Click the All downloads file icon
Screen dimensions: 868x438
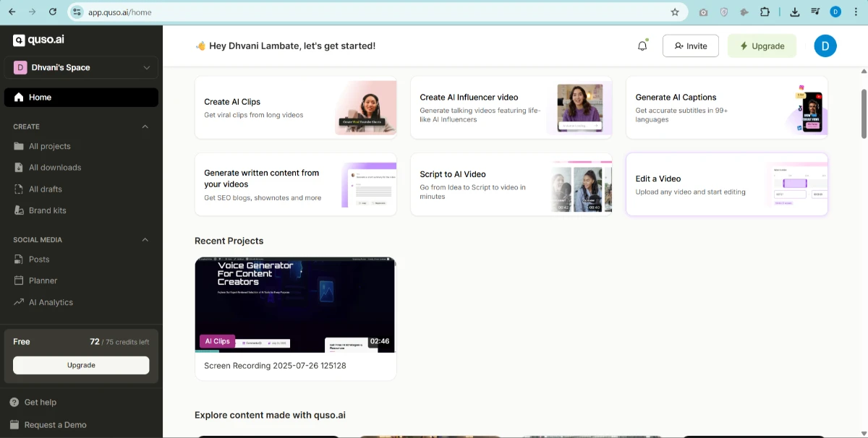pos(19,167)
